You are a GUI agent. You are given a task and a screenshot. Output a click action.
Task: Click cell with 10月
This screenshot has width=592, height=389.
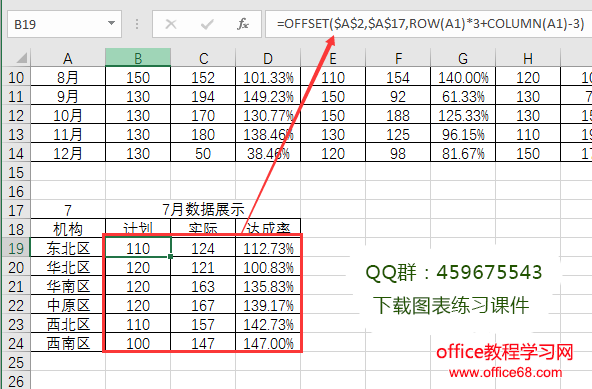point(68,115)
